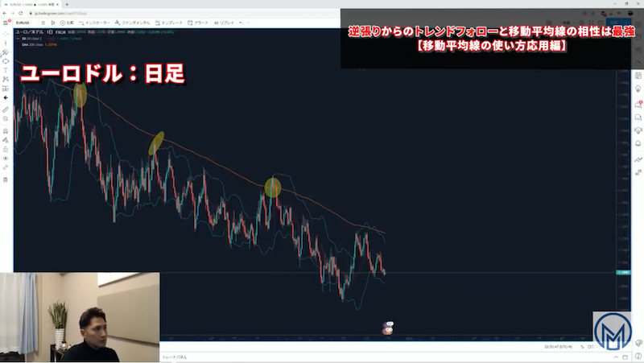Toggle hide all drawings eye icon
Viewport: 644px width, 363px height.
point(6,159)
